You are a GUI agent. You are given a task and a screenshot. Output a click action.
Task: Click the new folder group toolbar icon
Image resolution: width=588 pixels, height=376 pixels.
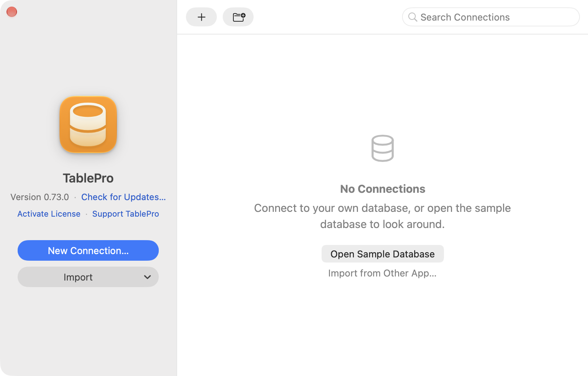(238, 17)
